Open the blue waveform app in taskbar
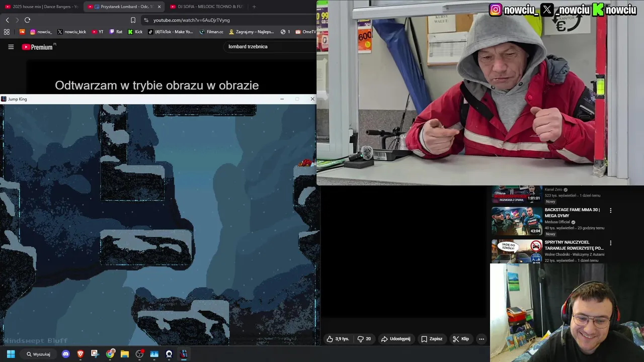Screen dimensions: 644x362 [154, 354]
